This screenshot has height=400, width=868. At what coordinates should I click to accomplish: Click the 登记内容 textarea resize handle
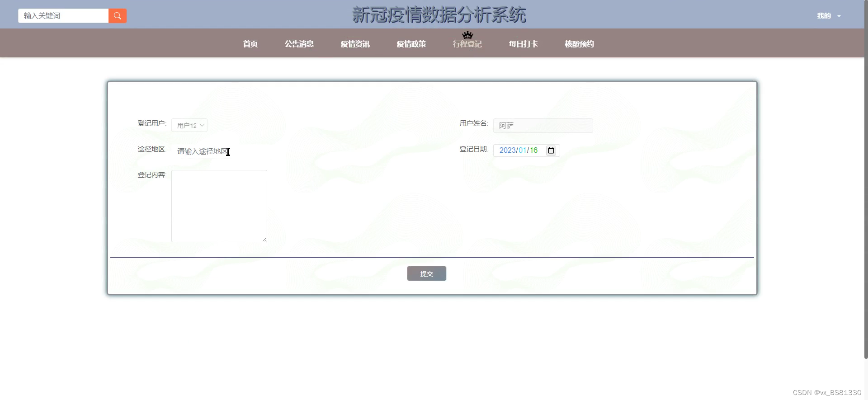264,240
